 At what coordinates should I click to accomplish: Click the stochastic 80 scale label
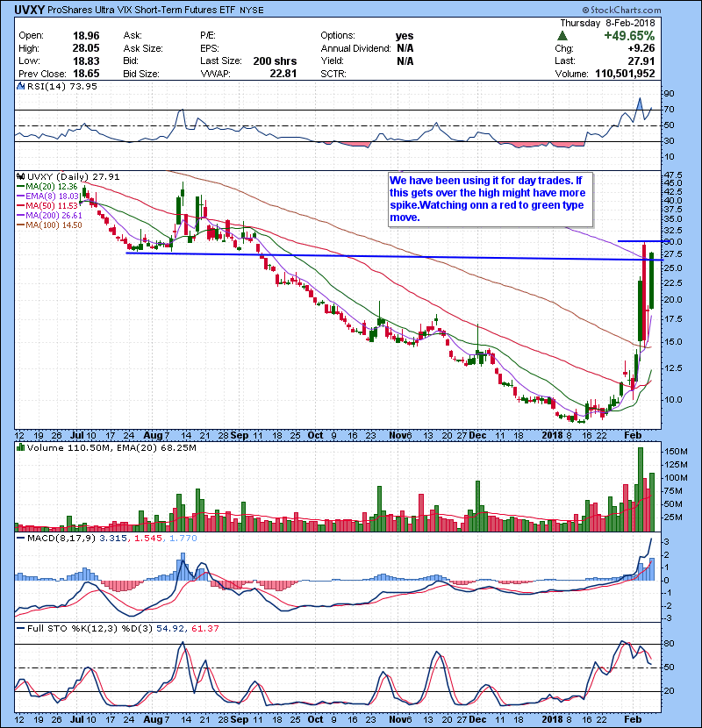pos(669,644)
